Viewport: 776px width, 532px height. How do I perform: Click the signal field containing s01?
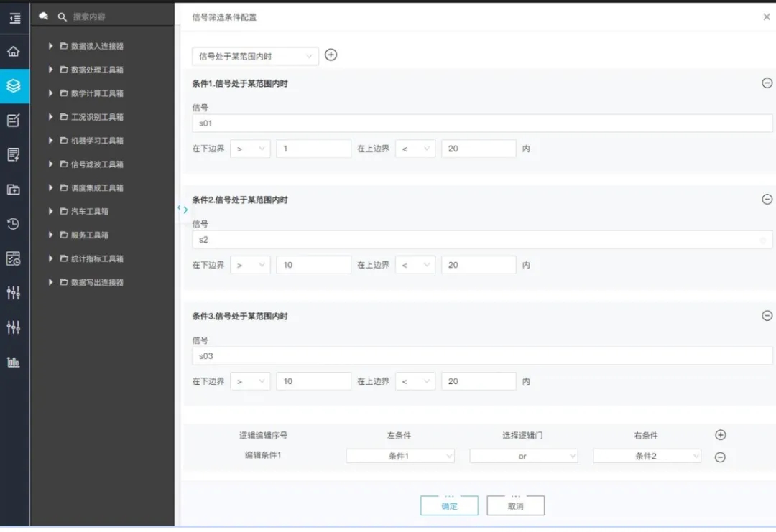coord(481,123)
